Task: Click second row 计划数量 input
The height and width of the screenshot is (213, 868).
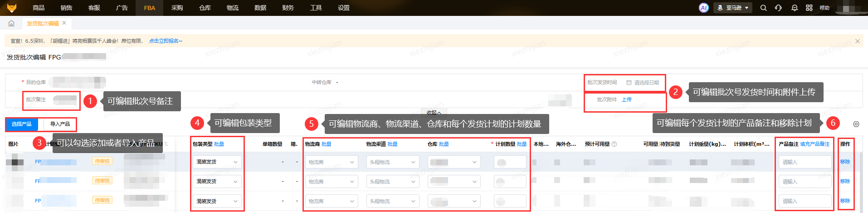Action: click(x=510, y=182)
